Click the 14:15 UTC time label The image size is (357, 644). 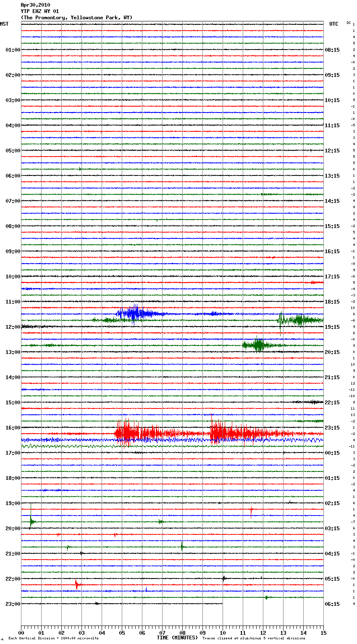(x=332, y=201)
